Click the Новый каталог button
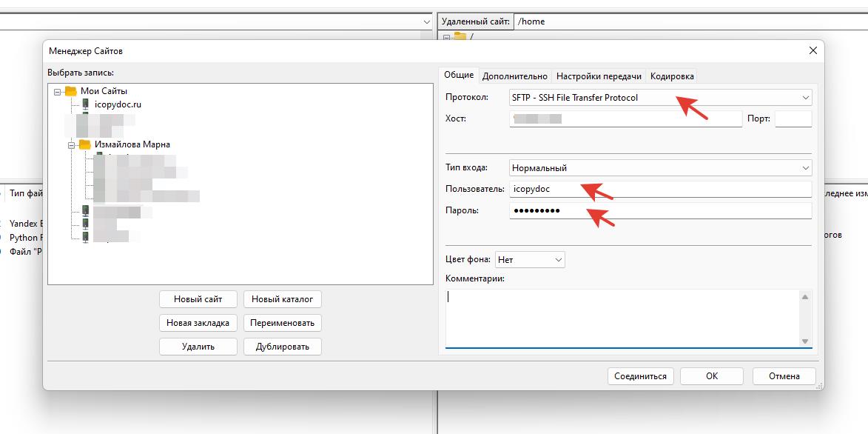Screen dimensions: 868x434 coord(282,299)
